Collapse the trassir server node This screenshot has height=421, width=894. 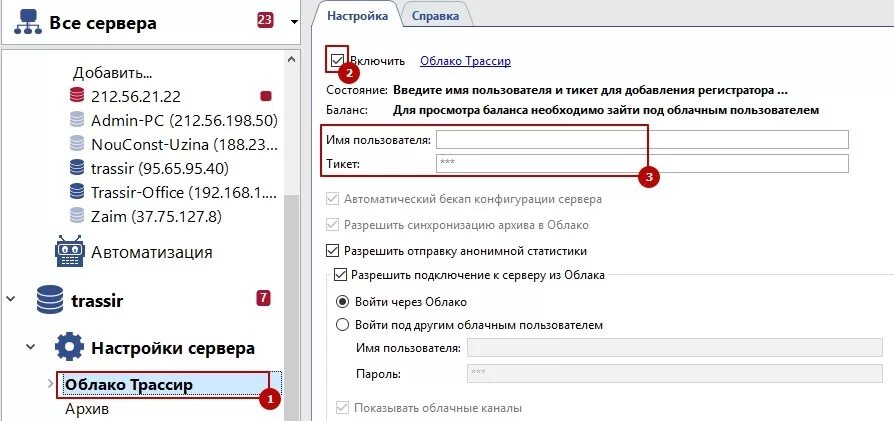click(x=11, y=298)
